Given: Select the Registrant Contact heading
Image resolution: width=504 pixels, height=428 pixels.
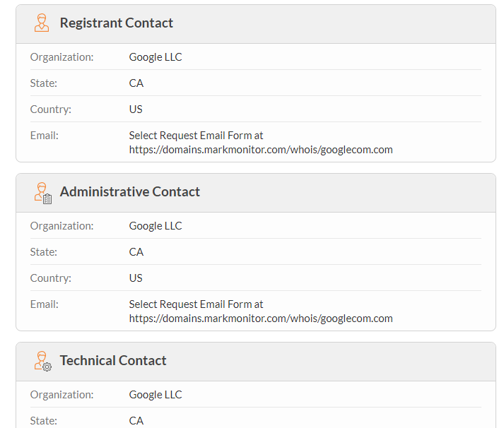Looking at the screenshot, I should pos(116,23).
